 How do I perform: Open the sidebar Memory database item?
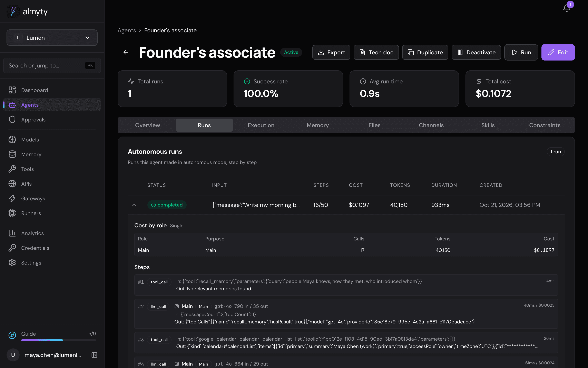[x=52, y=154]
